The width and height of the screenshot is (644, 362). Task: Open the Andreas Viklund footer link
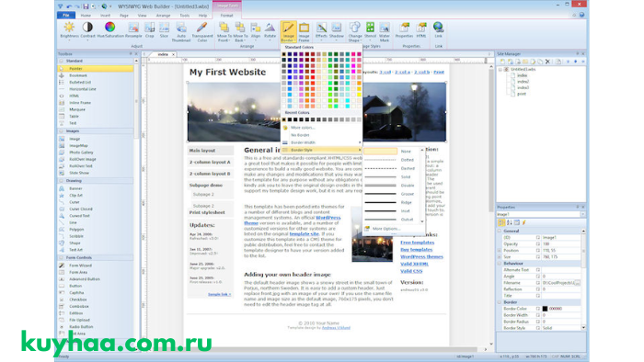point(336,328)
